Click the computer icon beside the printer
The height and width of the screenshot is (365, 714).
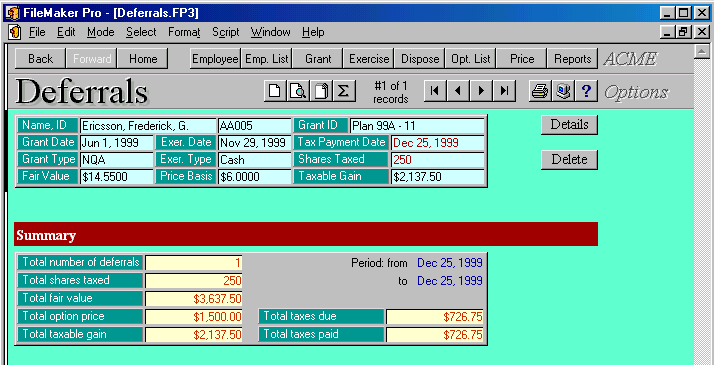pyautogui.click(x=564, y=91)
